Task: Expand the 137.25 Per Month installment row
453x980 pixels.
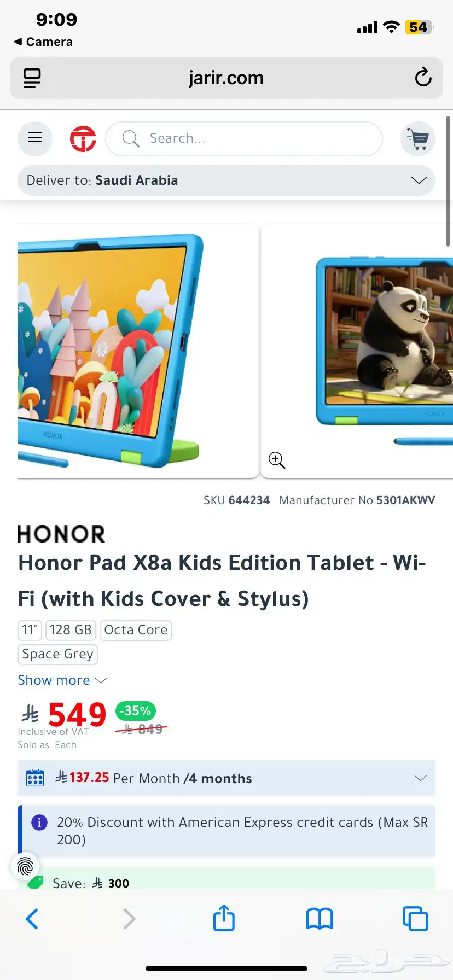Action: point(226,778)
